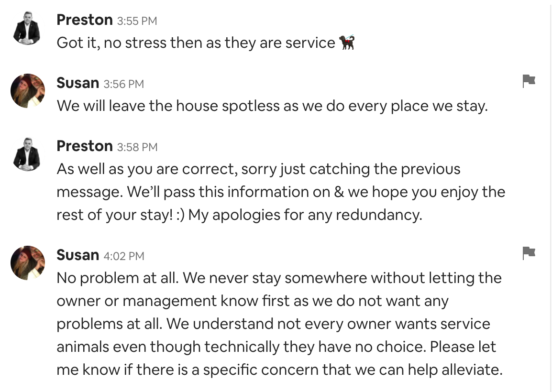Select the 'leave the house spotless' message
552x392 pixels.
pyautogui.click(x=272, y=106)
